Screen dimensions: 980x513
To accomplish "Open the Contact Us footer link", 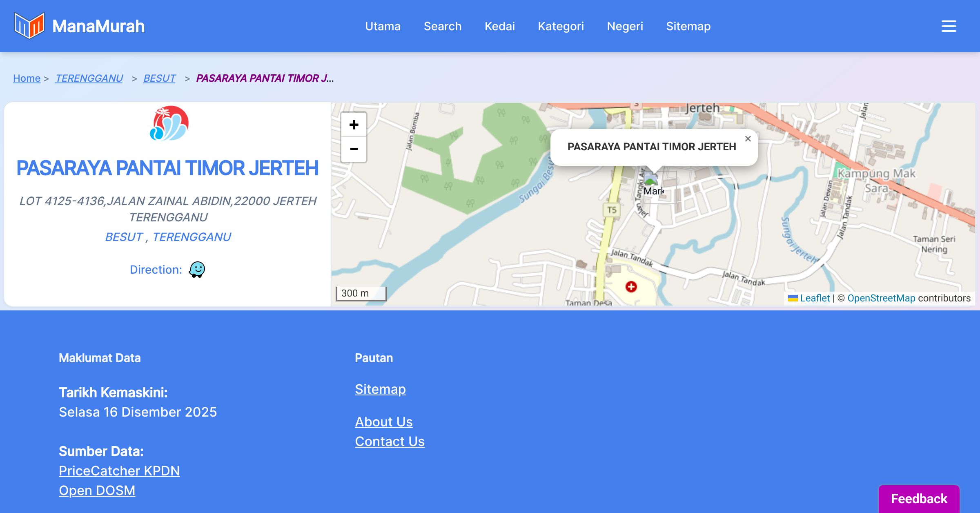I will (390, 442).
